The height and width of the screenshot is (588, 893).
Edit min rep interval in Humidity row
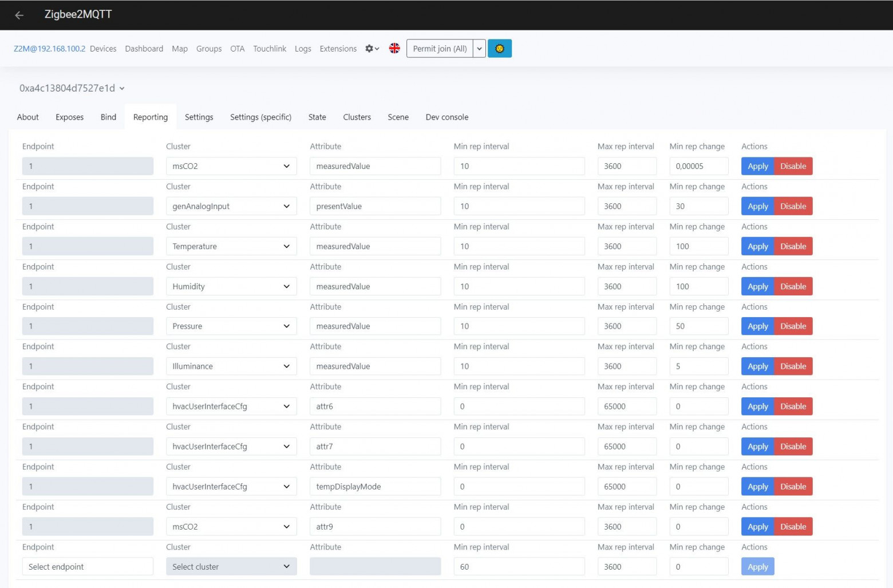[x=519, y=286]
